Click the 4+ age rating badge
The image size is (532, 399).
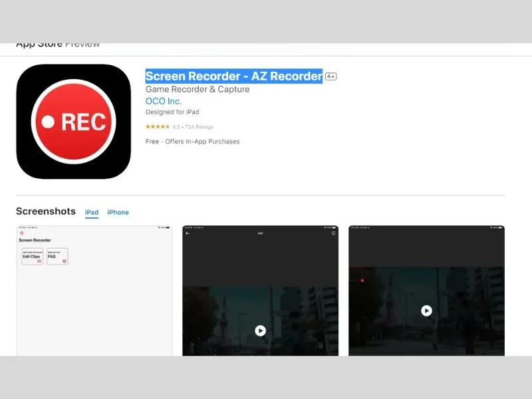point(331,76)
